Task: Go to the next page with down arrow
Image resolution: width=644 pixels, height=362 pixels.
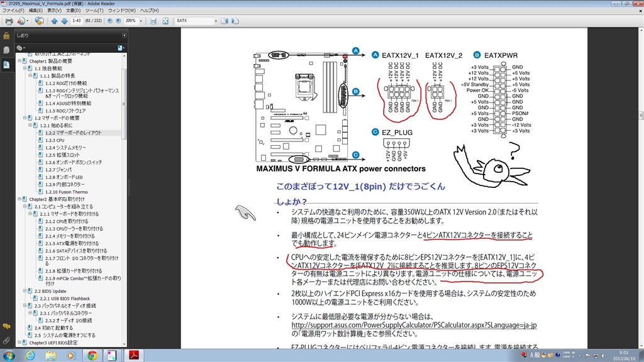Action: pos(65,21)
